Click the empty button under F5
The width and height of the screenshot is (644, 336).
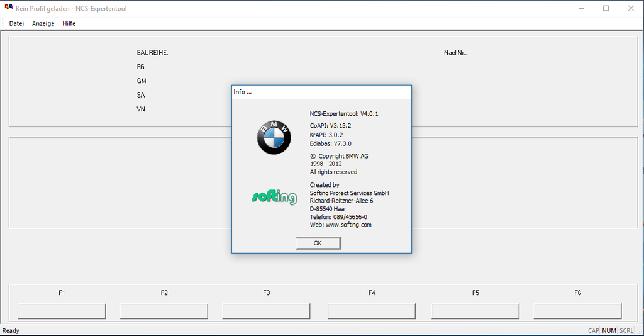coord(475,311)
